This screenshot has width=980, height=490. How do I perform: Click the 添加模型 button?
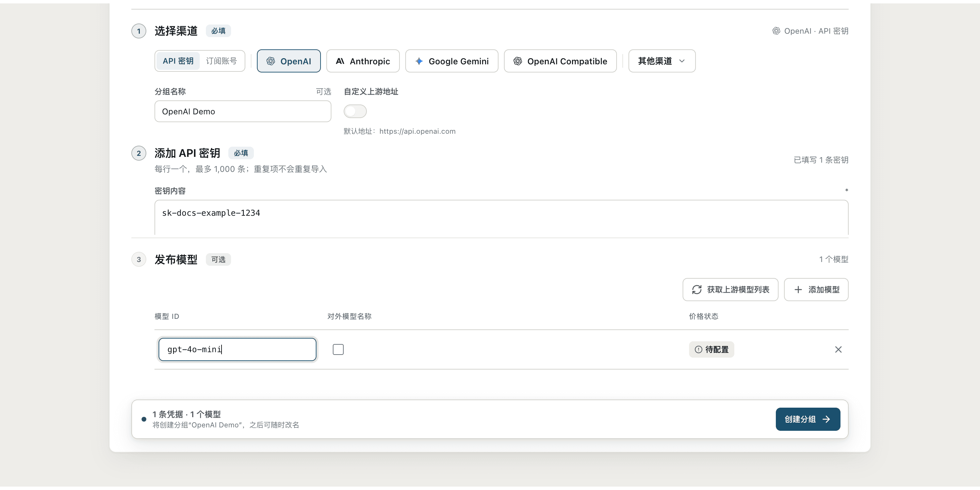tap(816, 290)
